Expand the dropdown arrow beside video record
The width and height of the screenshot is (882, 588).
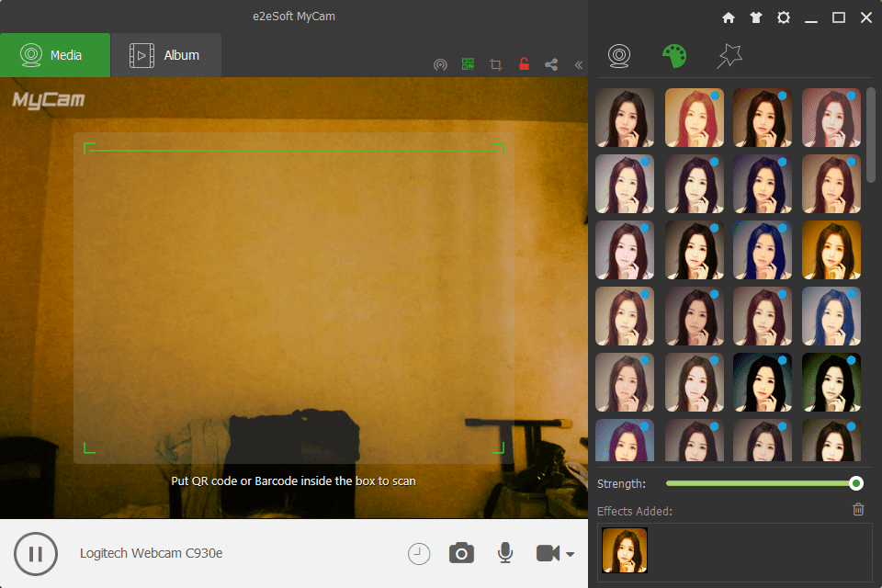tap(570, 554)
